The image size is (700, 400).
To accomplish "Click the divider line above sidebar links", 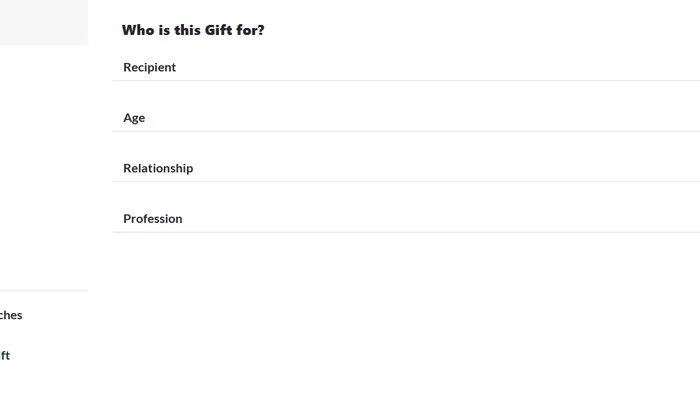I will pos(43,291).
